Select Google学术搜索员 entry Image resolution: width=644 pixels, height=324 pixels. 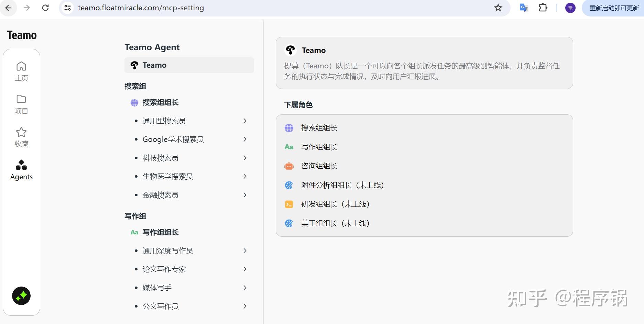tap(173, 139)
